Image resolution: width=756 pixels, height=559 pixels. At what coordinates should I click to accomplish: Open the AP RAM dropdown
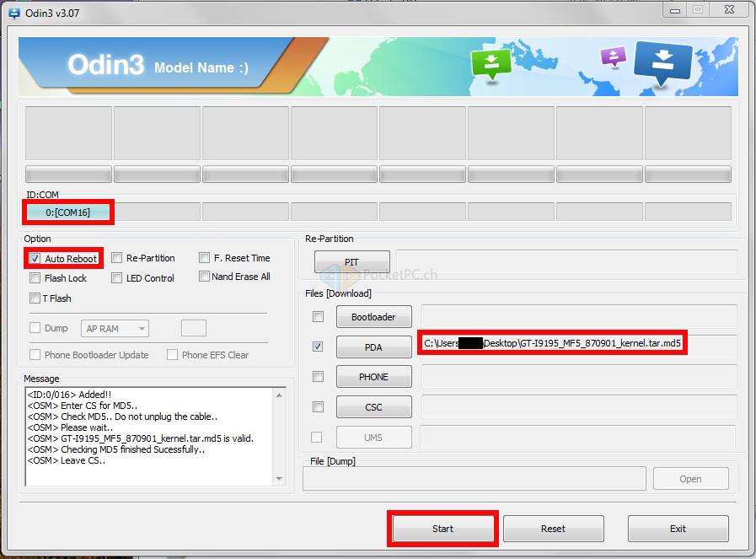coord(115,329)
